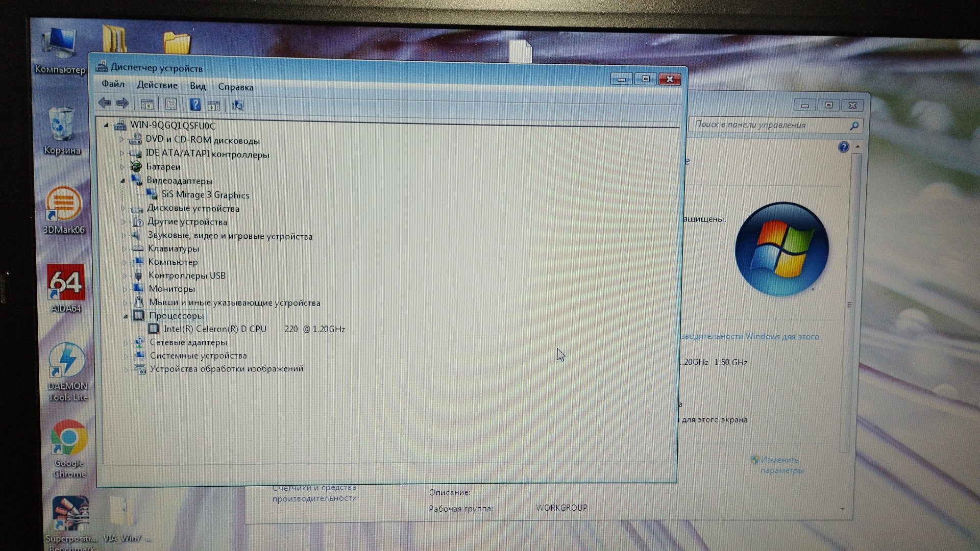Open the Действие menu

coord(157,85)
